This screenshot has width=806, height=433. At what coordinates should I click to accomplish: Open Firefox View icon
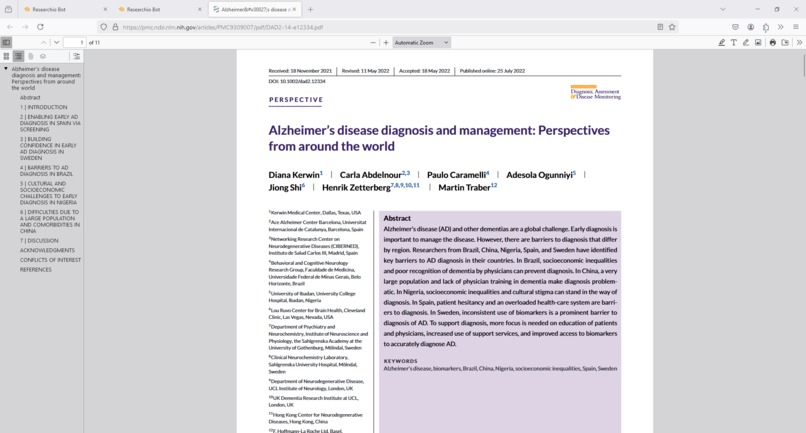click(8, 9)
